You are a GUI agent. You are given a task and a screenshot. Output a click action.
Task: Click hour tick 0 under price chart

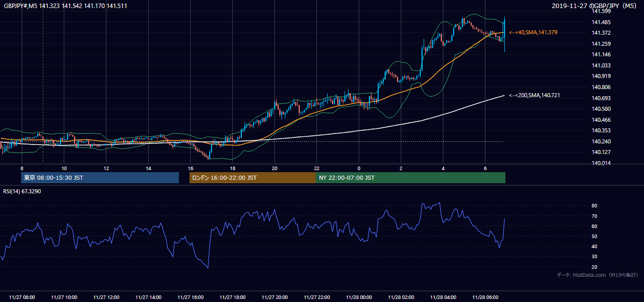[359, 168]
